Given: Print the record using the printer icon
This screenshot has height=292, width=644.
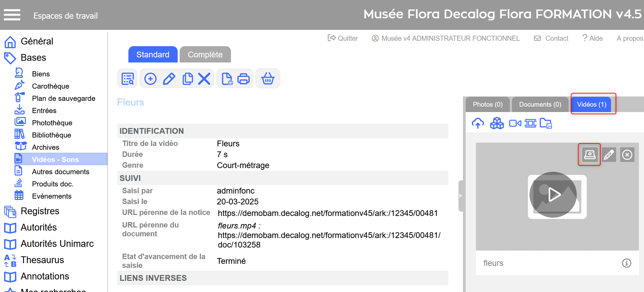Looking at the screenshot, I should pyautogui.click(x=244, y=79).
